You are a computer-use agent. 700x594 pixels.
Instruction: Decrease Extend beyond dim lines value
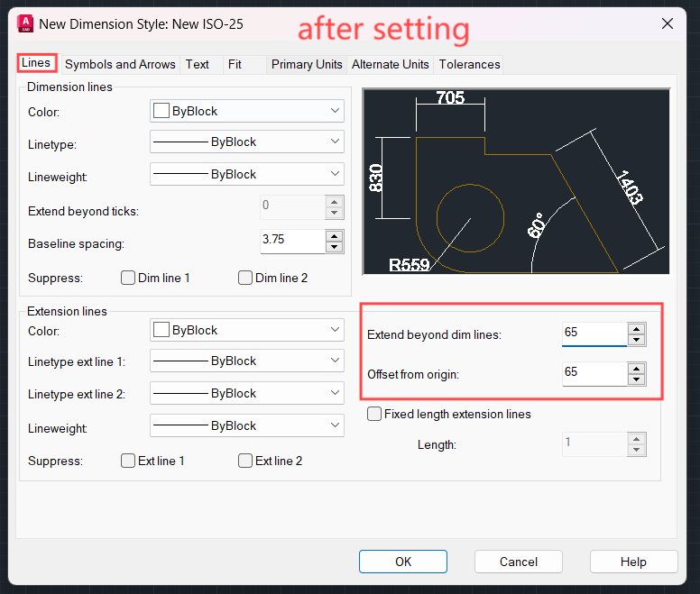pos(637,340)
